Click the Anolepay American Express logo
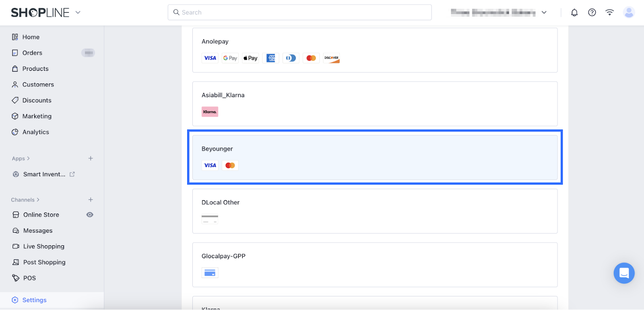The height and width of the screenshot is (310, 644). [x=271, y=58]
